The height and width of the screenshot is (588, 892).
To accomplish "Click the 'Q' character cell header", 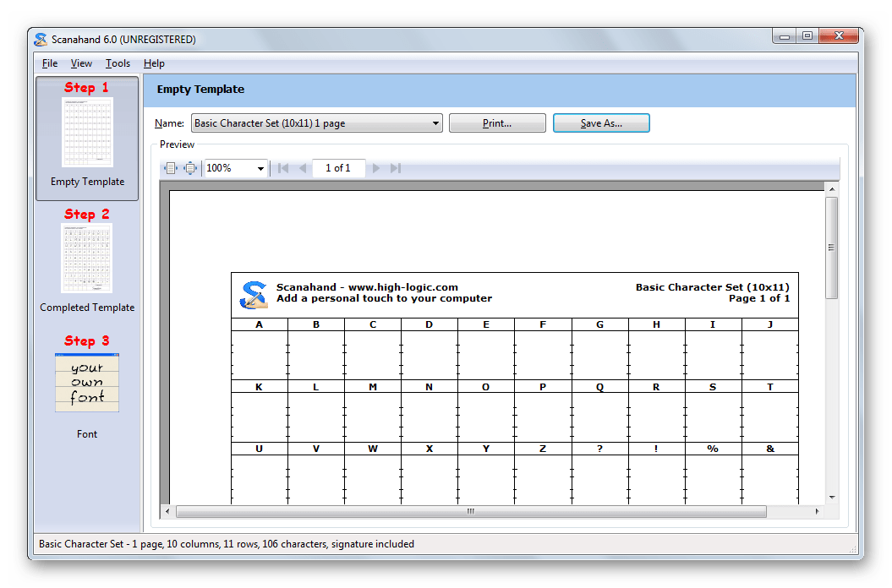I will coord(599,387).
